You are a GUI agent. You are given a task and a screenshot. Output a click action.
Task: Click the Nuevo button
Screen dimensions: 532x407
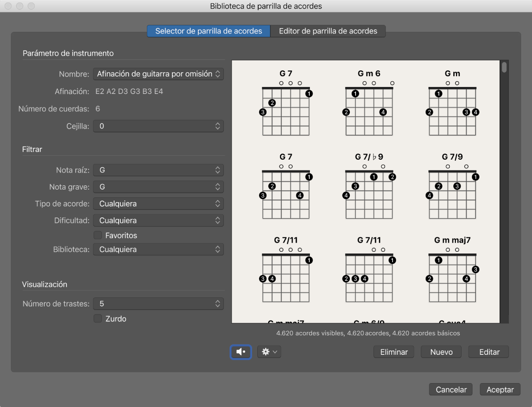(442, 352)
